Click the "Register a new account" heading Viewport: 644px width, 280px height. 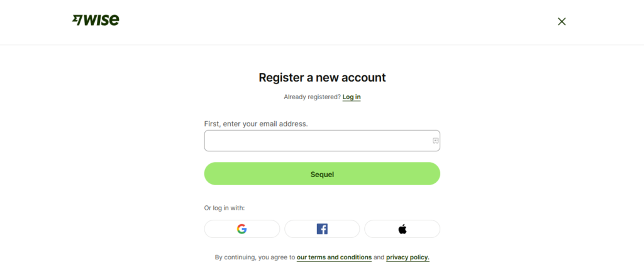point(322,78)
